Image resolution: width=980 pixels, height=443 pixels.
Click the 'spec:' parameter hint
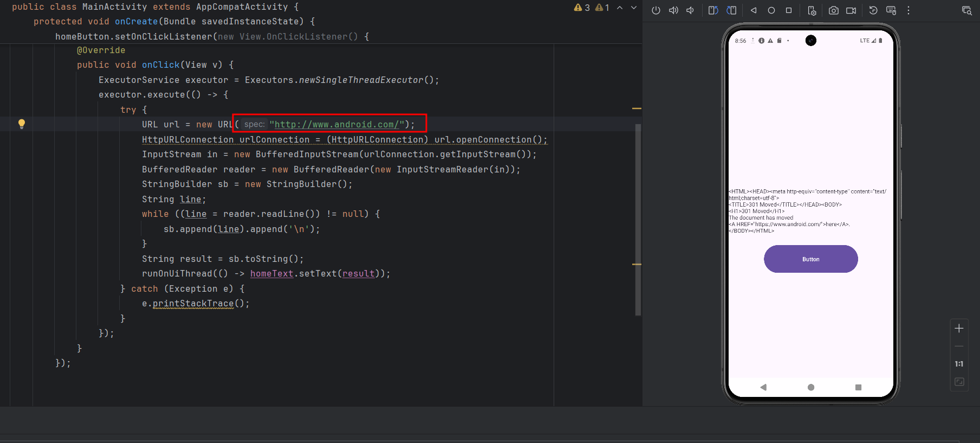[254, 124]
